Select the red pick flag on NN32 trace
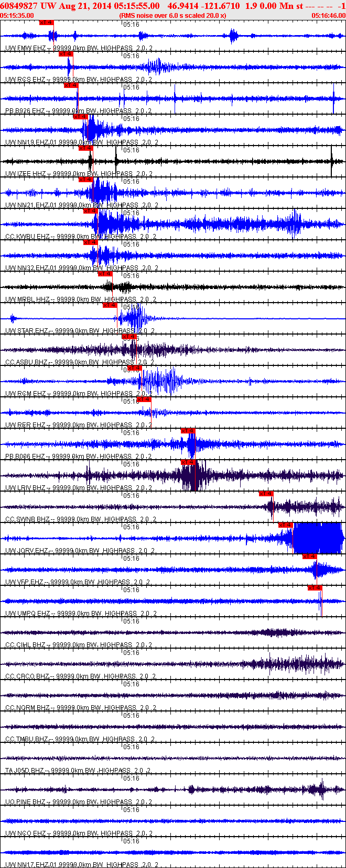This screenshot has height=868, width=346. [91, 242]
